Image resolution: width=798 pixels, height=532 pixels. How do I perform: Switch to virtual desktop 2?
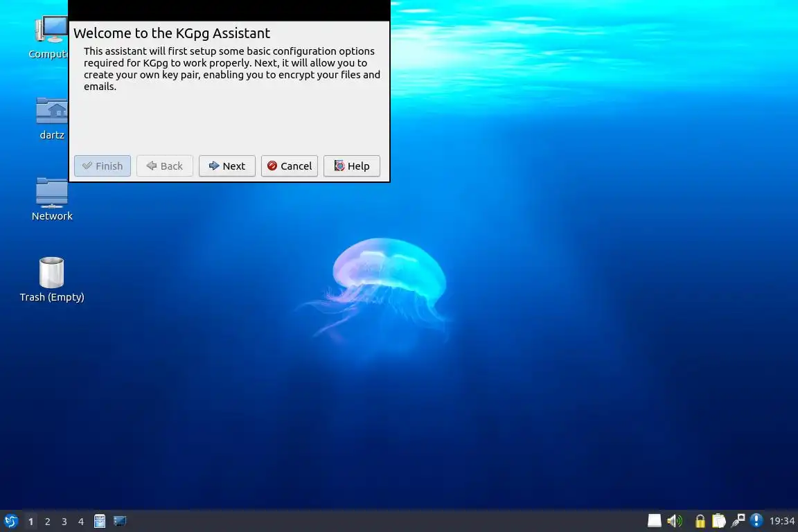click(47, 522)
